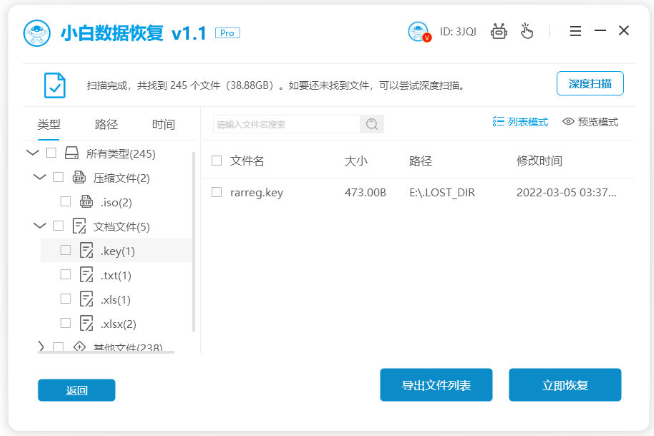Click the compressed files category icon

[x=79, y=177]
